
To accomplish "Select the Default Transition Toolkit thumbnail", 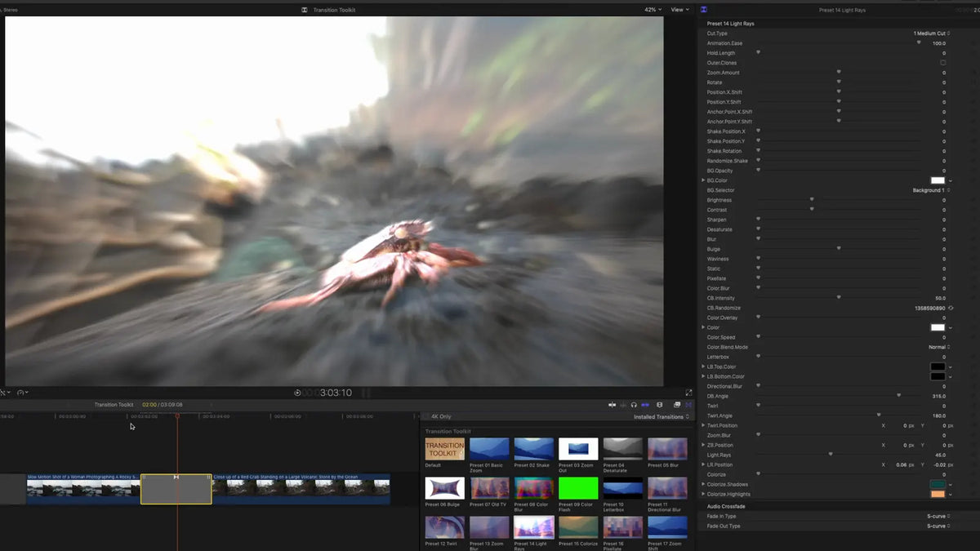I will tap(445, 449).
